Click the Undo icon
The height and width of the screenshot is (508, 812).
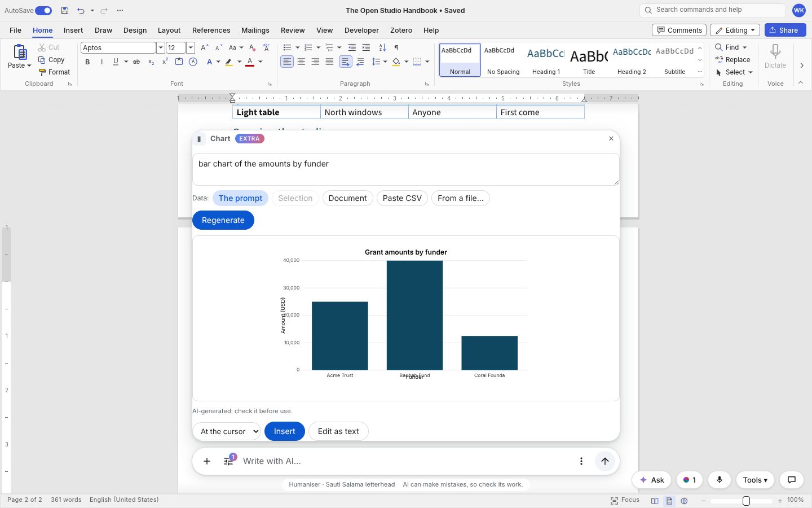[x=81, y=10]
